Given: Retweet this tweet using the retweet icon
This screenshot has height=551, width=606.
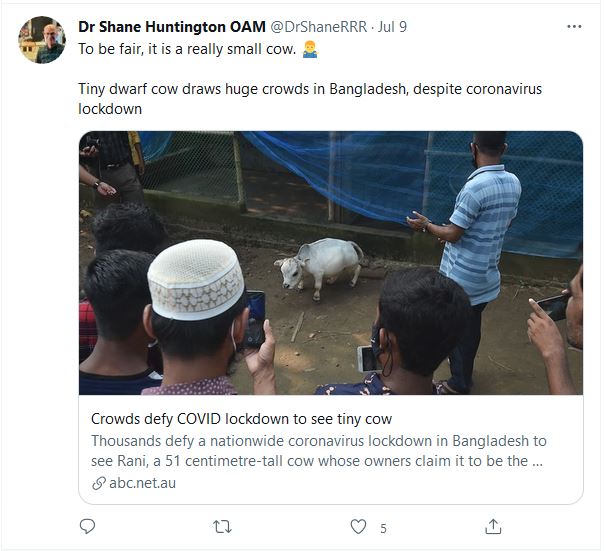Looking at the screenshot, I should 224,526.
